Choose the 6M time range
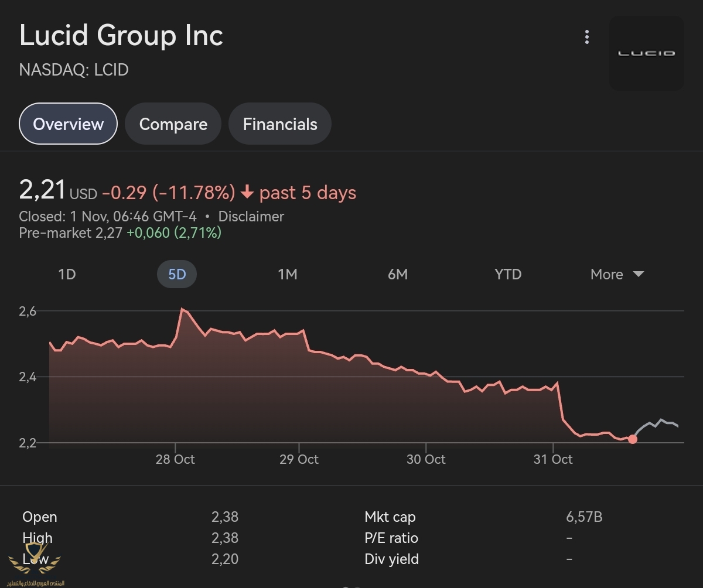 coord(397,274)
